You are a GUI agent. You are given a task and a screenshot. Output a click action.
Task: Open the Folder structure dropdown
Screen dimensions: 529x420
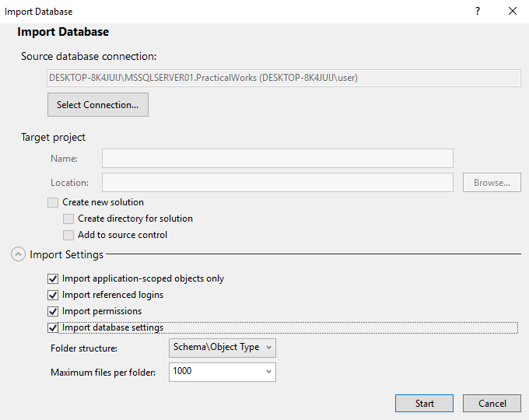(x=222, y=348)
